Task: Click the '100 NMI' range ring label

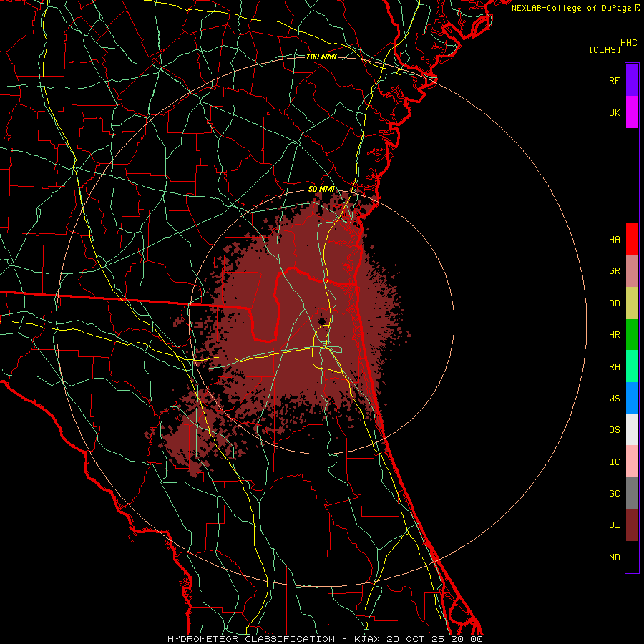Action: (321, 57)
